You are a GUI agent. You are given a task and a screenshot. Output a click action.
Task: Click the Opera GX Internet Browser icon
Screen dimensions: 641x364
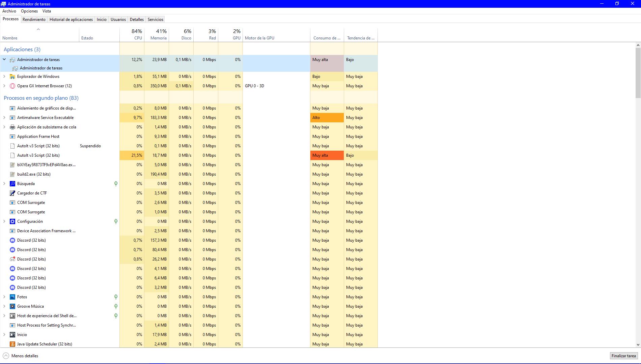click(x=12, y=86)
